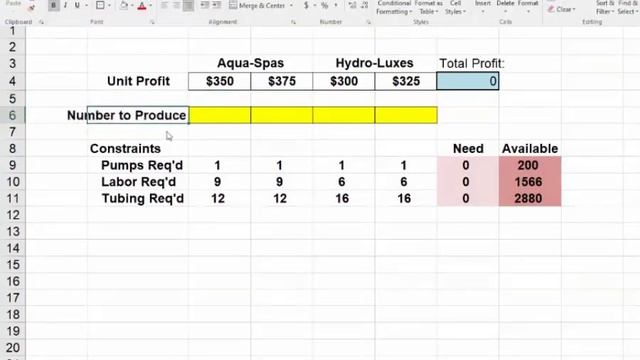The width and height of the screenshot is (640, 360).
Task: Open Format as Table menu
Action: click(428, 7)
